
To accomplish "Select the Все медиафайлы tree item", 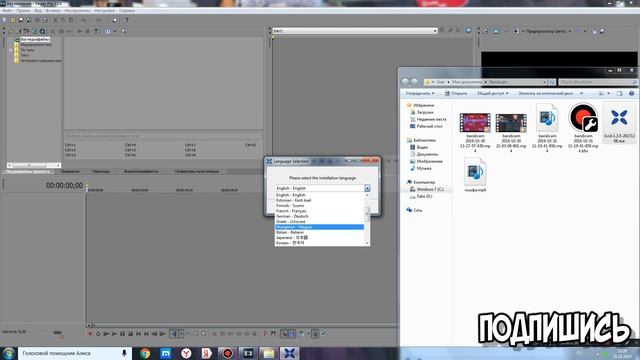I will [x=35, y=40].
